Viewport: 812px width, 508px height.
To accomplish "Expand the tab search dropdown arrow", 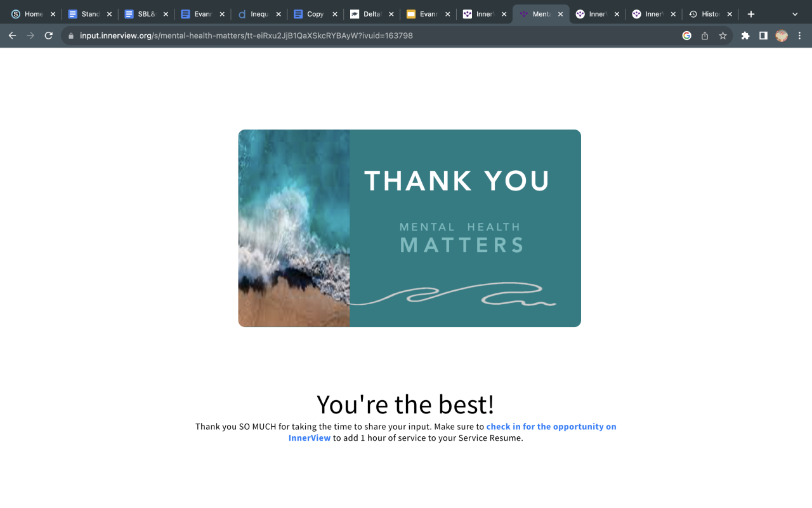I will [795, 14].
